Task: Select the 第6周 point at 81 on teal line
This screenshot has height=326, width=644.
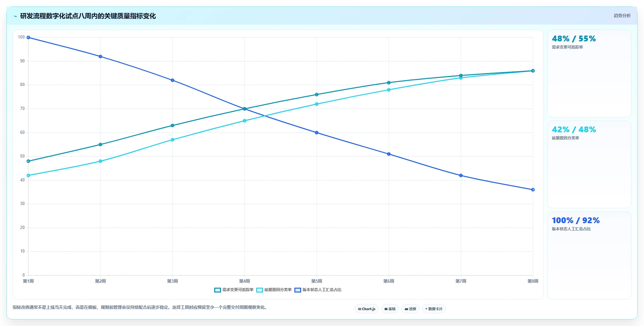Action: click(389, 83)
